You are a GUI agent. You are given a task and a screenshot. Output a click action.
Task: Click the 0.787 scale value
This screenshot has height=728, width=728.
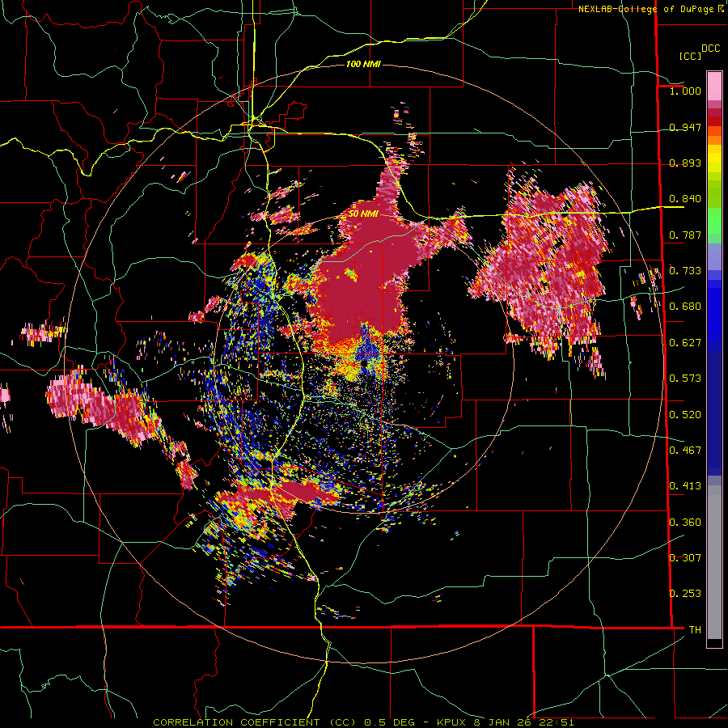(685, 235)
